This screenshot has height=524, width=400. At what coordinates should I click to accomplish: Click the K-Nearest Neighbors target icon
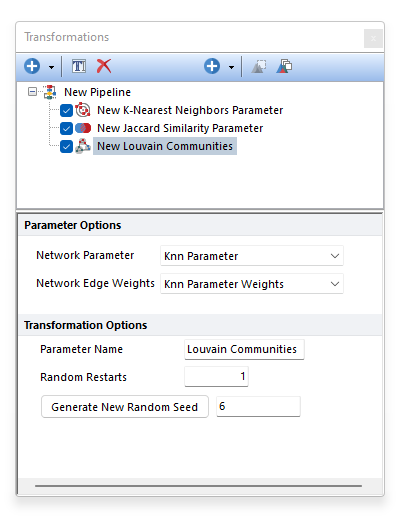tap(83, 110)
